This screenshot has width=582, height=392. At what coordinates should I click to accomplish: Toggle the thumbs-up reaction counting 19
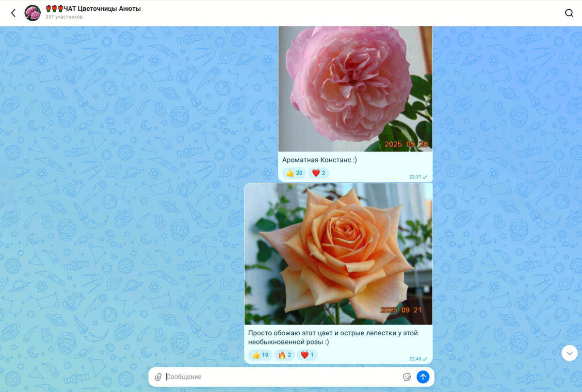(260, 355)
